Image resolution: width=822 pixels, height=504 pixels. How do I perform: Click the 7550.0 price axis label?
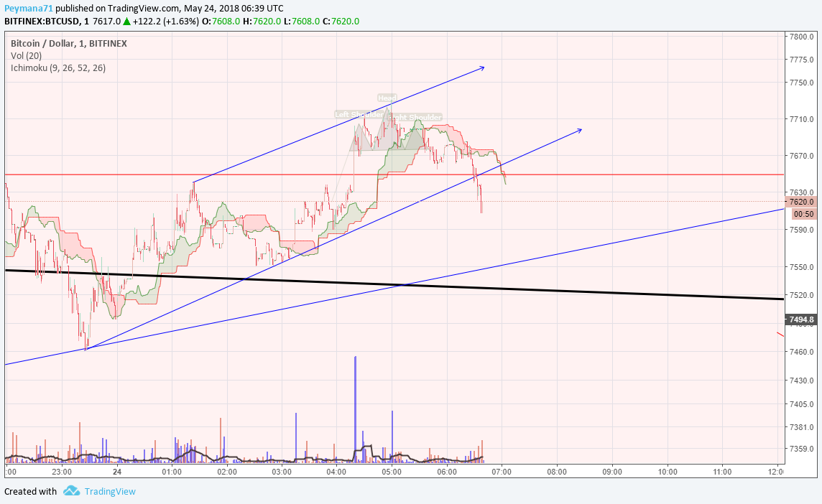[x=802, y=267]
